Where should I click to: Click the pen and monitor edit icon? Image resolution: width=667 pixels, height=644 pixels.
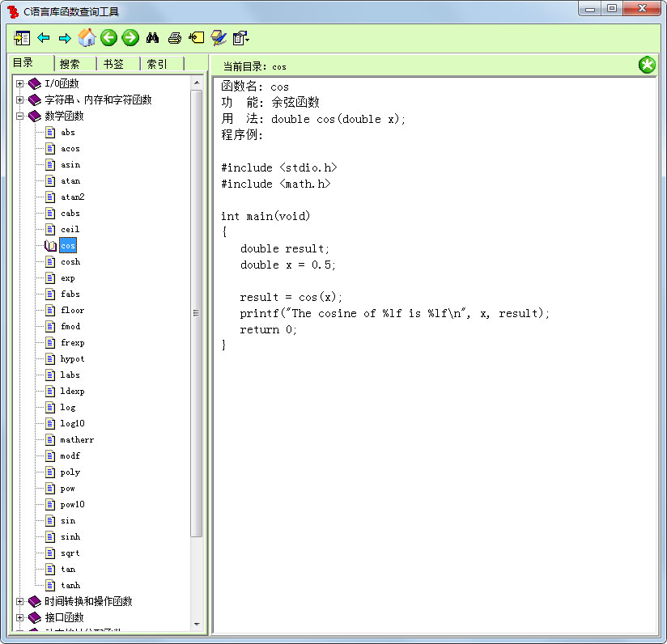(x=219, y=38)
